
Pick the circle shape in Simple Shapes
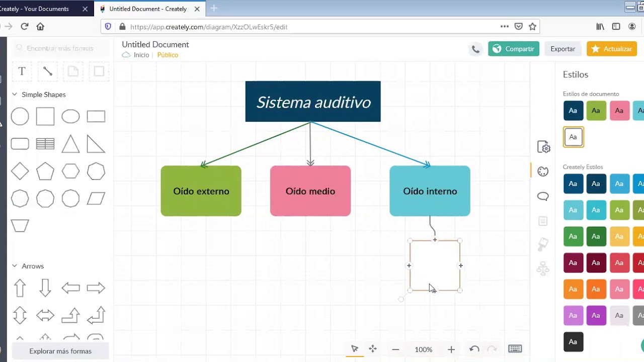click(x=20, y=117)
